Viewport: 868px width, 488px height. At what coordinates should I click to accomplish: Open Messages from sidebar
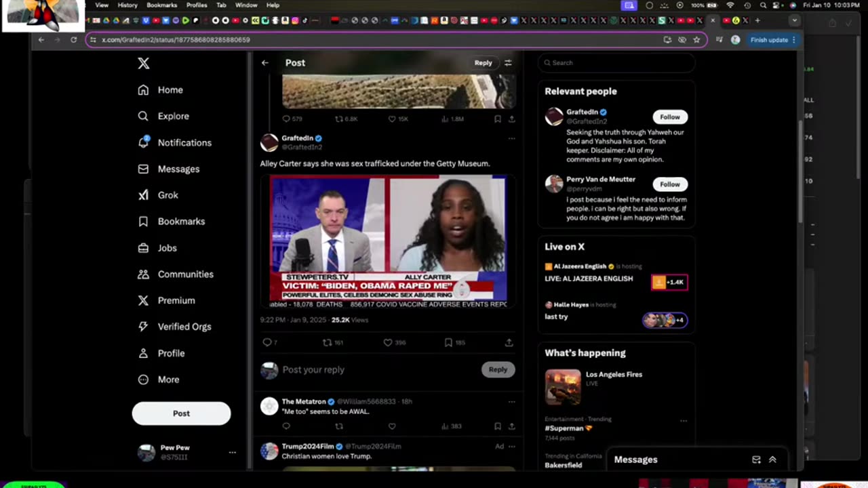point(168,169)
